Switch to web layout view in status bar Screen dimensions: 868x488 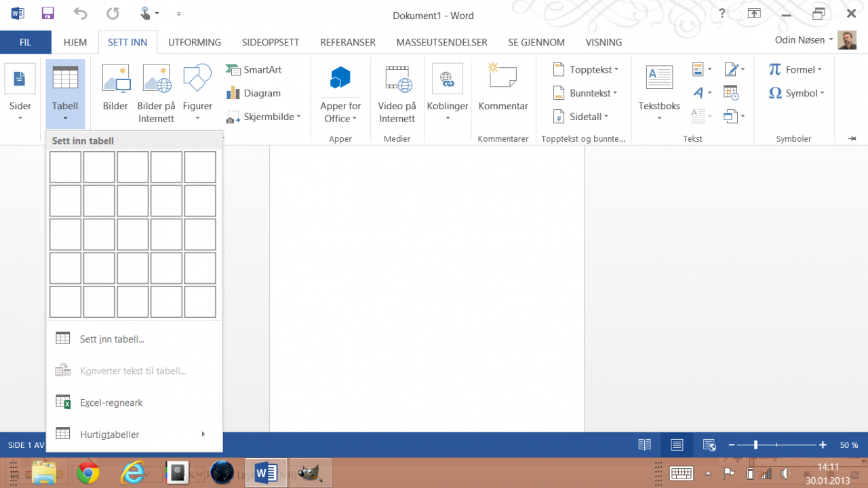click(x=709, y=445)
